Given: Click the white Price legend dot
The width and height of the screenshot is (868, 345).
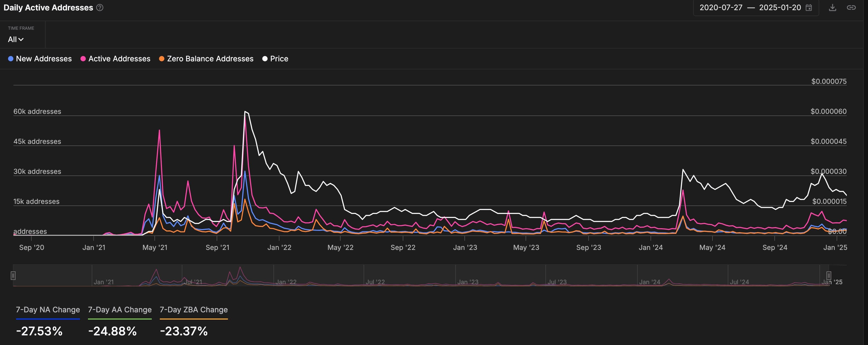Looking at the screenshot, I should point(265,59).
